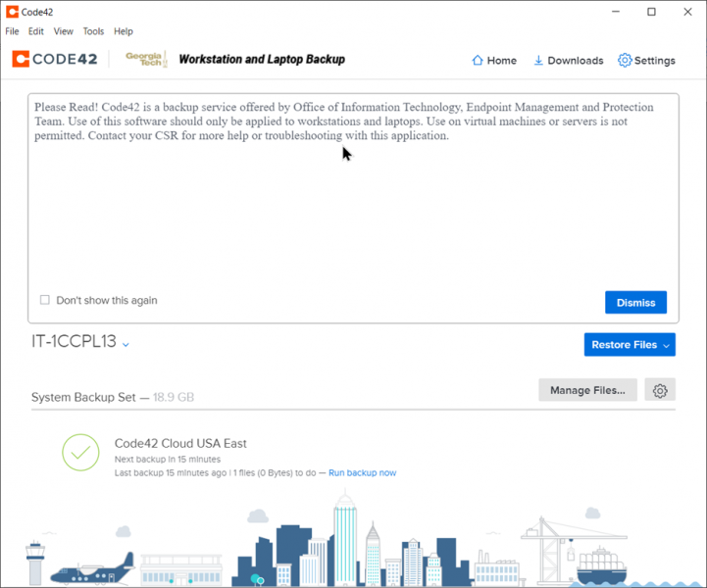
Task: Dismiss the Please Read notice
Action: tap(635, 302)
